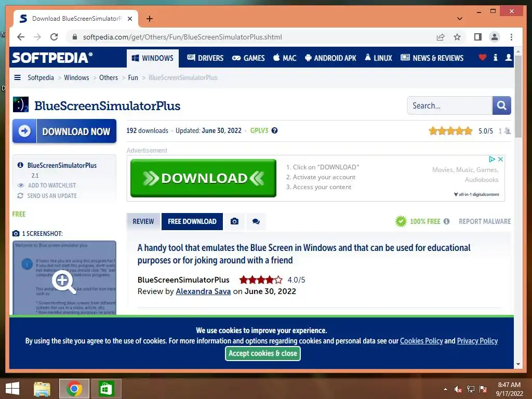The image size is (532, 399).
Task: Click the muted speaker tray icon
Action: coord(458,389)
